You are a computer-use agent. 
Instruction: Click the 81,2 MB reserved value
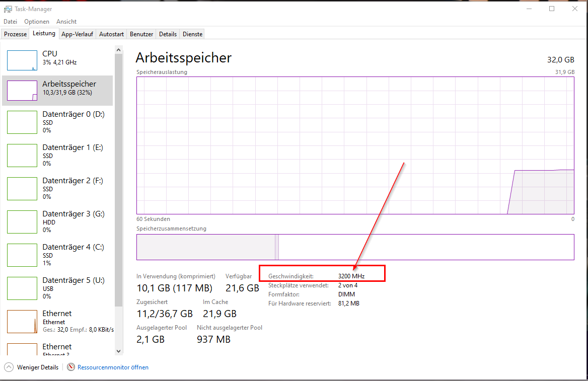(349, 303)
